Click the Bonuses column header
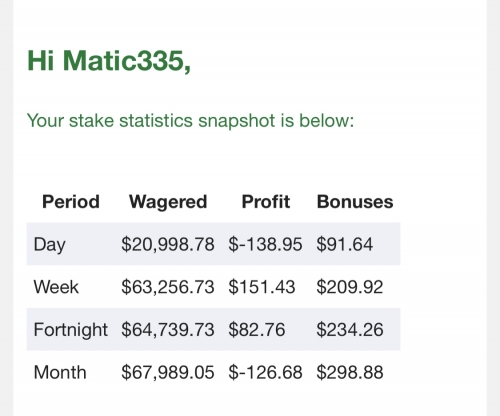500x416 pixels. point(355,202)
